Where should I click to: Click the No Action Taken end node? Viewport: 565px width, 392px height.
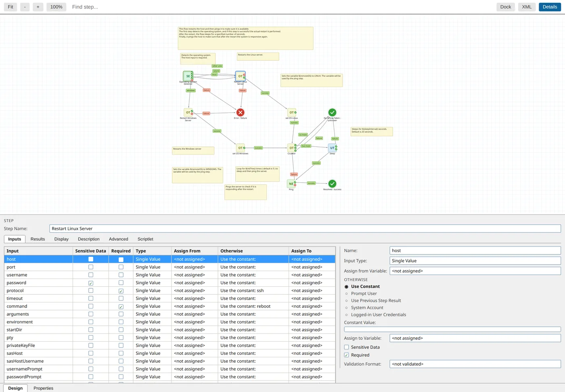point(332,112)
